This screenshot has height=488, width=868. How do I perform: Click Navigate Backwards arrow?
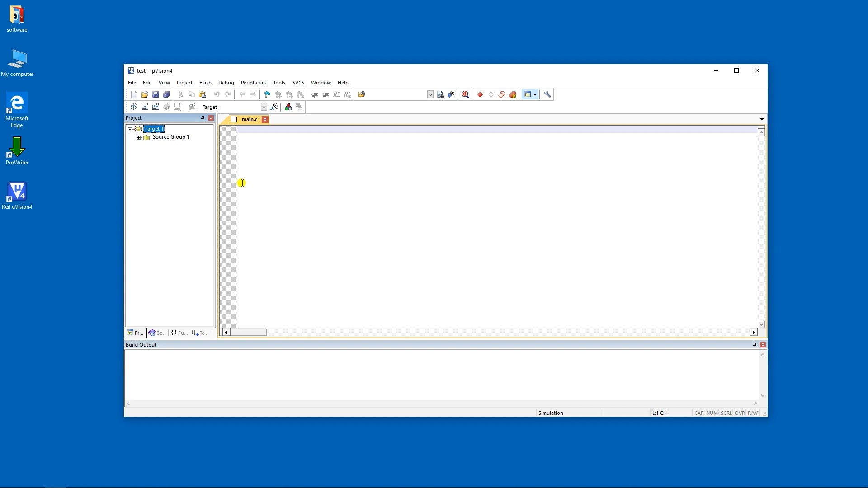(242, 94)
